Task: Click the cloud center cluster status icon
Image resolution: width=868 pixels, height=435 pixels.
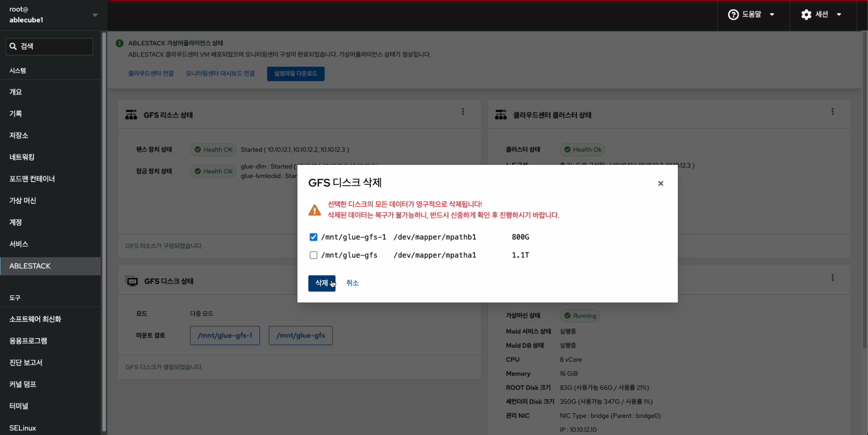Action: coord(501,115)
